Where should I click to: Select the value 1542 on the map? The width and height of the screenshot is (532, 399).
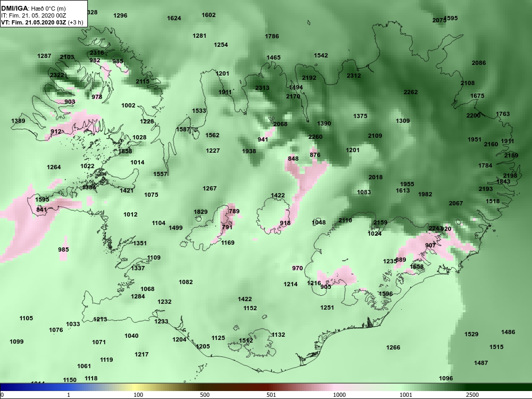(321, 55)
